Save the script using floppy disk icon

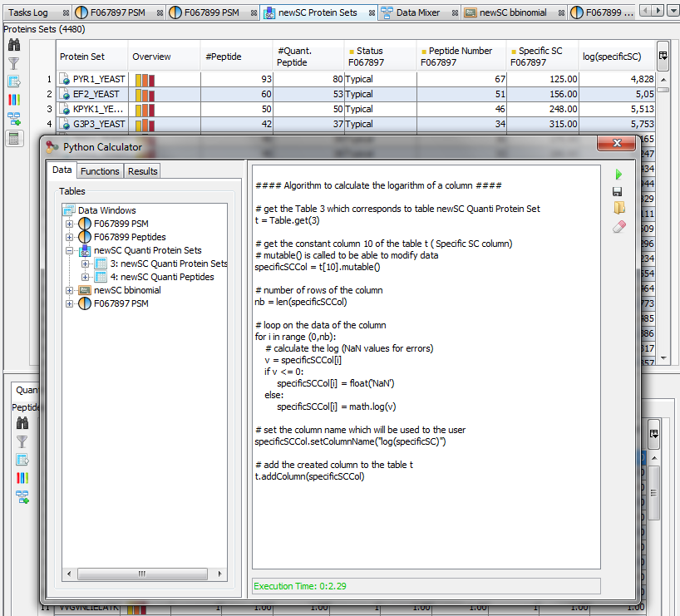click(618, 191)
